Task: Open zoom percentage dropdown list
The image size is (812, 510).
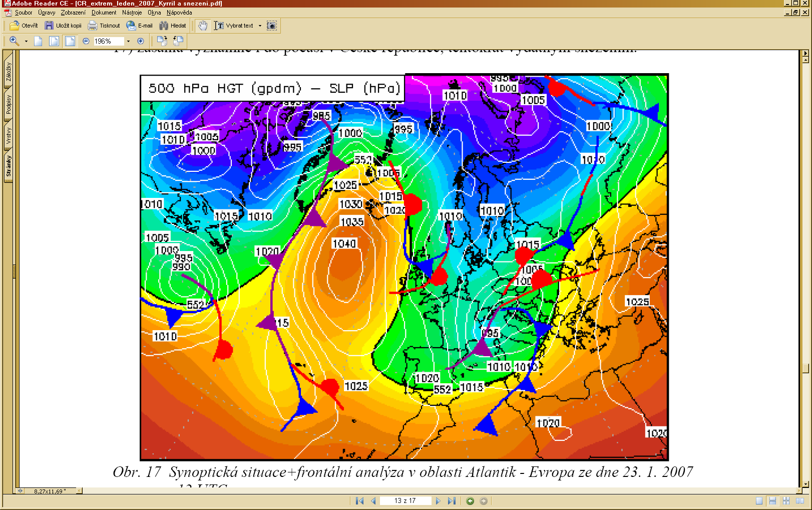Action: [128, 41]
